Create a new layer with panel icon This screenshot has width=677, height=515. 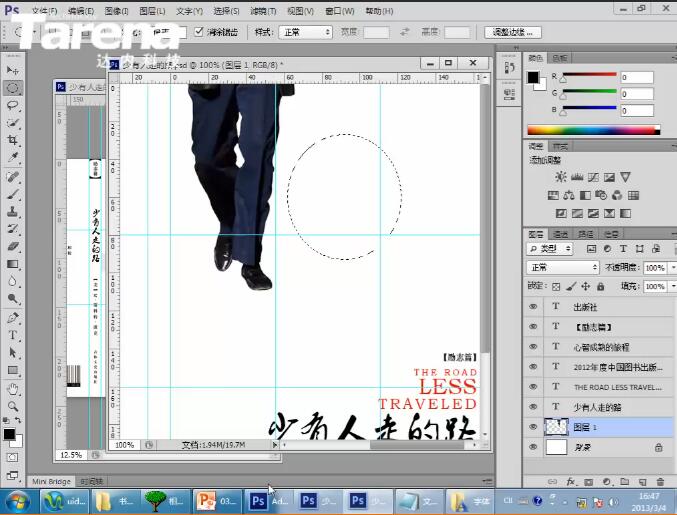tap(642, 481)
